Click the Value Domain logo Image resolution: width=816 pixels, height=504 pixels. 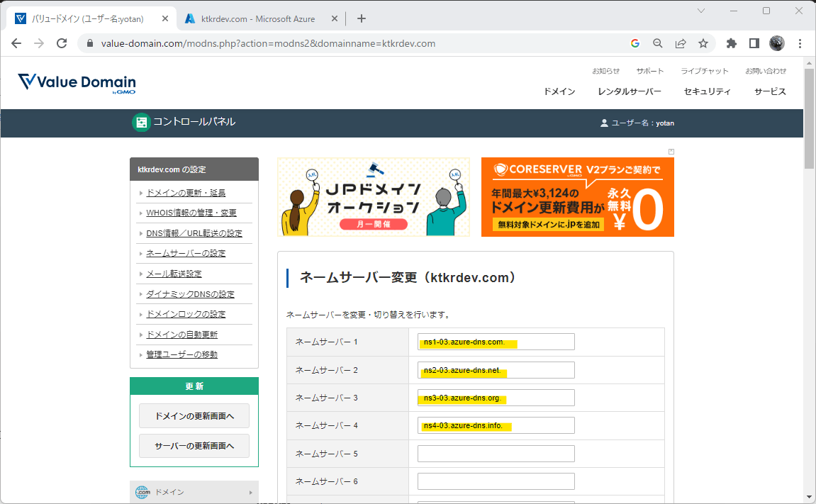point(77,83)
